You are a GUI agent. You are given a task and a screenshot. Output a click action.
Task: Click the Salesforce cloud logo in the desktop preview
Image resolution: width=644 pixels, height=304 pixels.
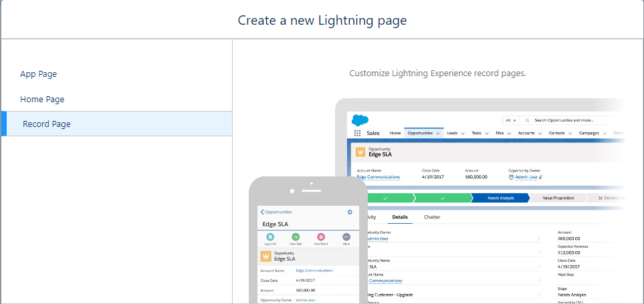360,120
